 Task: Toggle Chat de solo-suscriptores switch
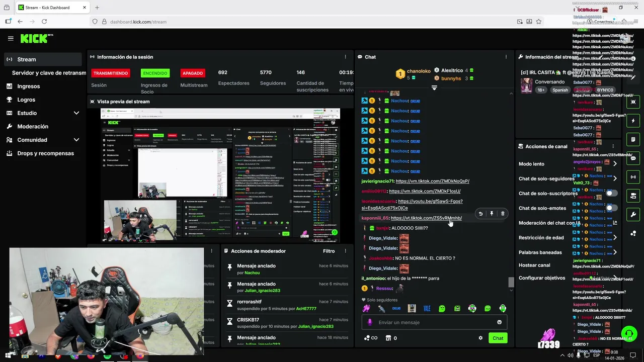611,193
